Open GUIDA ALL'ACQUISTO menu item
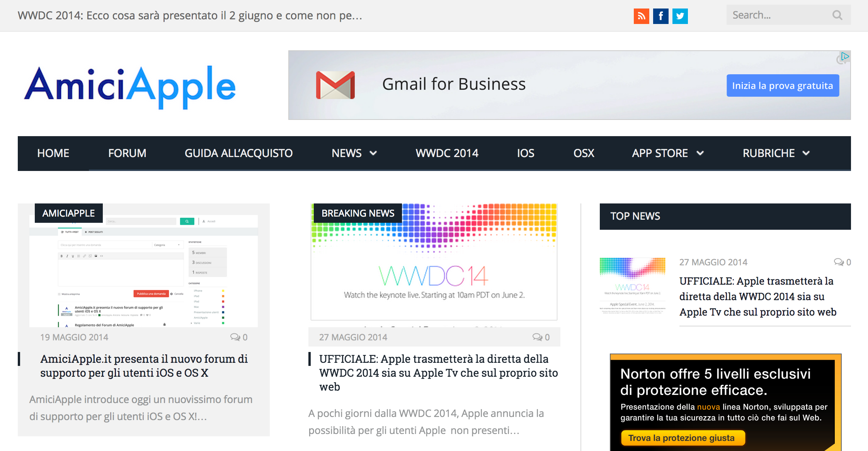Image resolution: width=868 pixels, height=451 pixels. tap(238, 153)
